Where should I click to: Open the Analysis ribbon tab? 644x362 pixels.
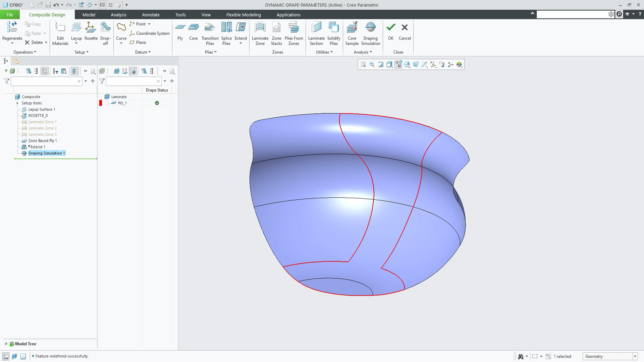[x=118, y=15]
